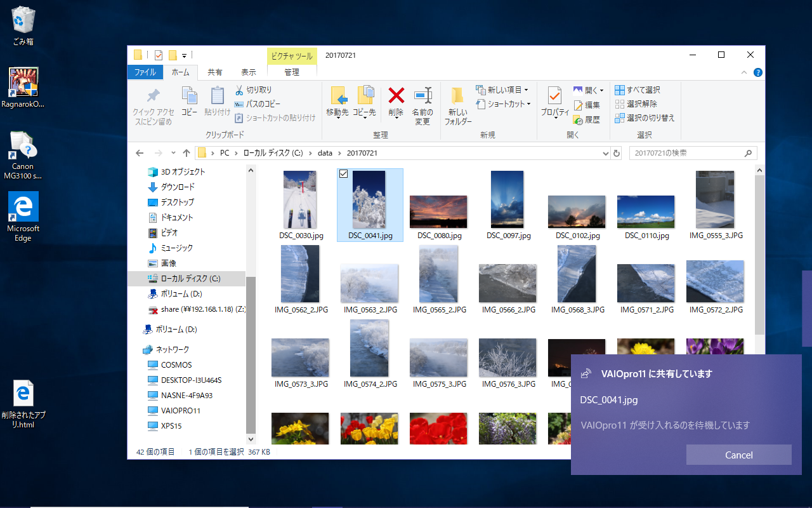Click the red Delete X icon
The height and width of the screenshot is (508, 812).
tap(396, 96)
